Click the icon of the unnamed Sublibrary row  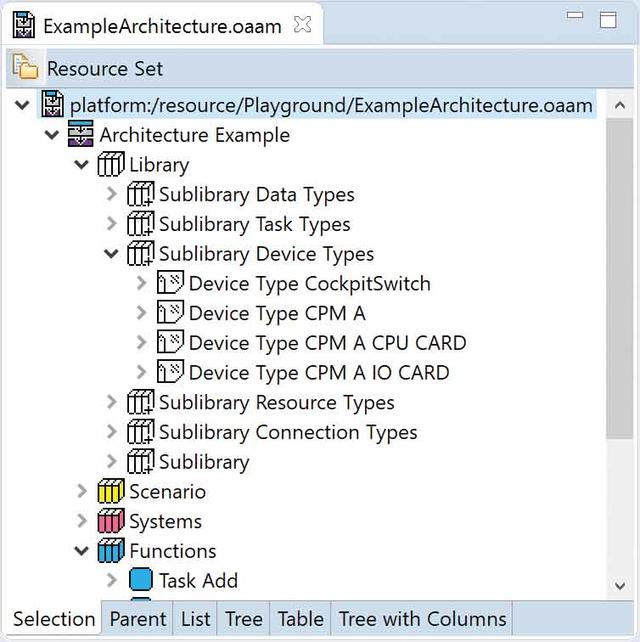[140, 461]
